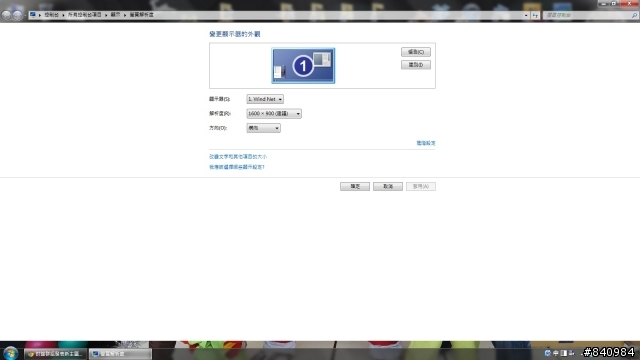Open the resolution dropdown showing 1600 × 900

pos(274,113)
